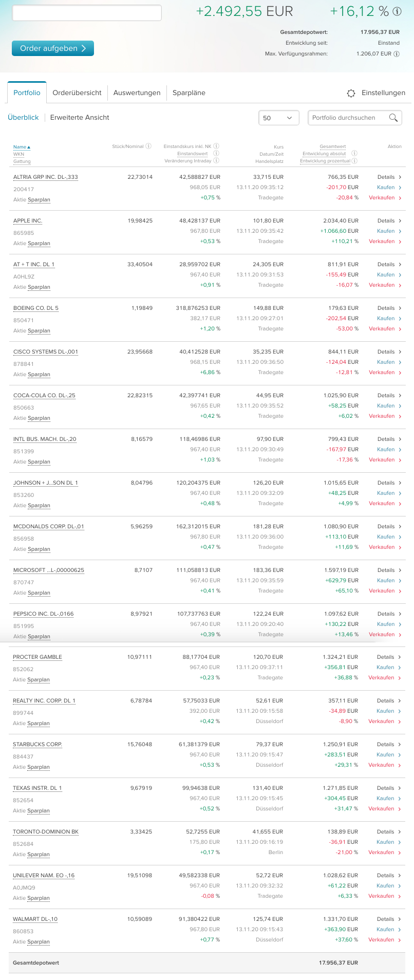This screenshot has height=980, width=414.
Task: Open the Sparpläne tab
Action: [x=189, y=93]
